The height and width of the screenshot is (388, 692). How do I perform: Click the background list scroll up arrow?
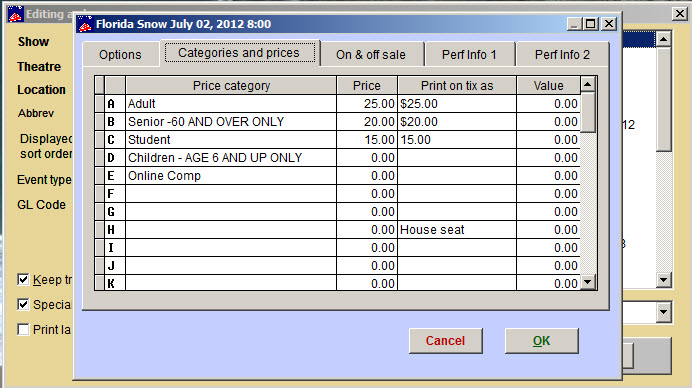(x=663, y=39)
